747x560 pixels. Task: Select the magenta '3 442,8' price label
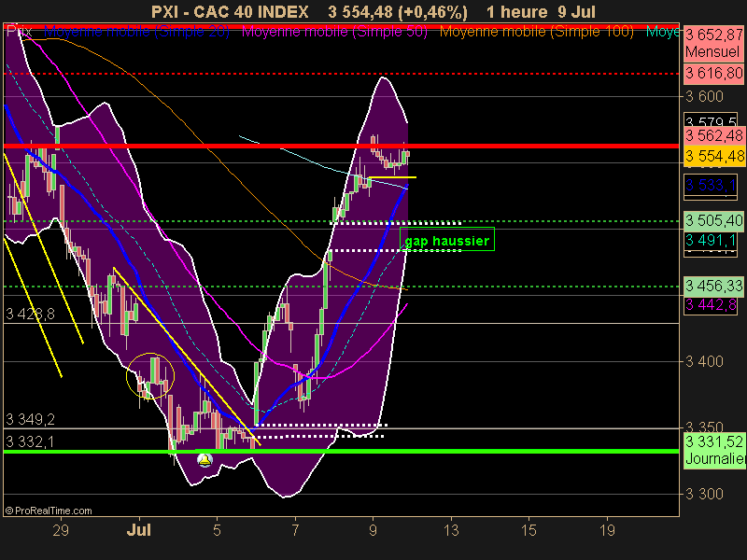pos(711,305)
